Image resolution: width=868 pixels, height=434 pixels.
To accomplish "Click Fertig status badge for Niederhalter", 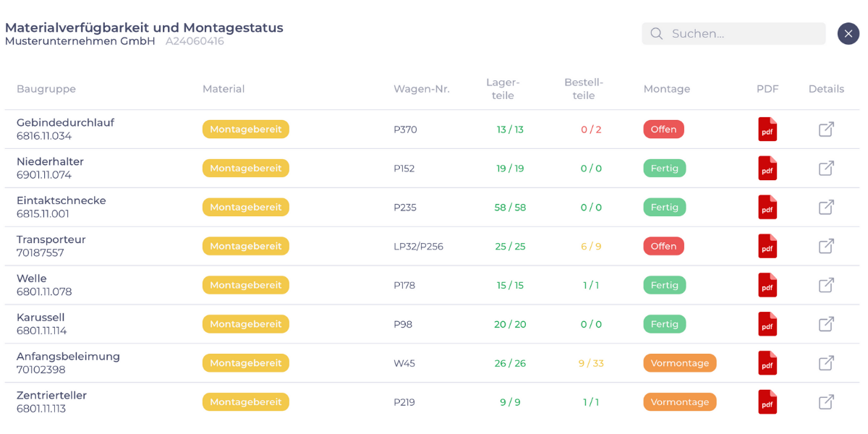I will tap(664, 169).
